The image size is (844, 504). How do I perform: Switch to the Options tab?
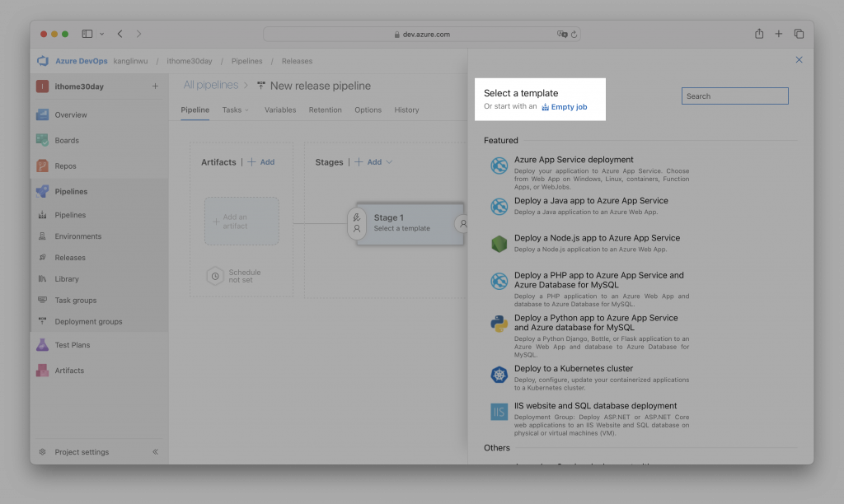(x=368, y=110)
